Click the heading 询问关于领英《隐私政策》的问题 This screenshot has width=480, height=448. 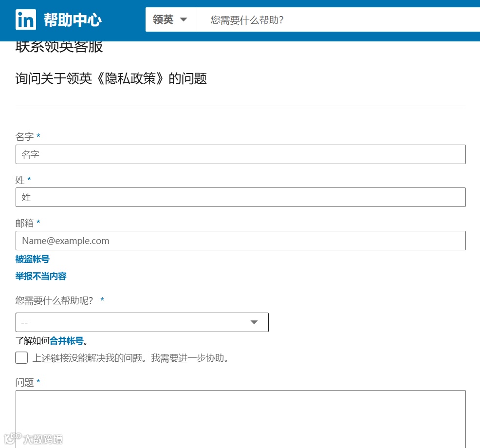pos(111,78)
